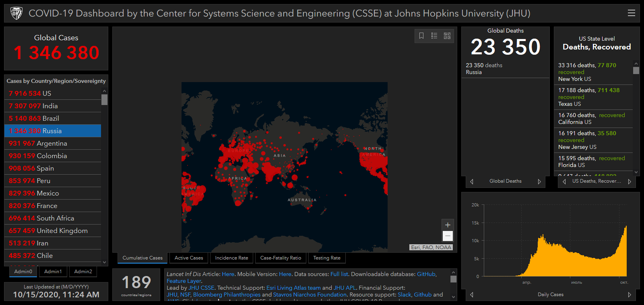644x305 pixels.
Task: Click Florida US deaths entry
Action: pyautogui.click(x=593, y=162)
